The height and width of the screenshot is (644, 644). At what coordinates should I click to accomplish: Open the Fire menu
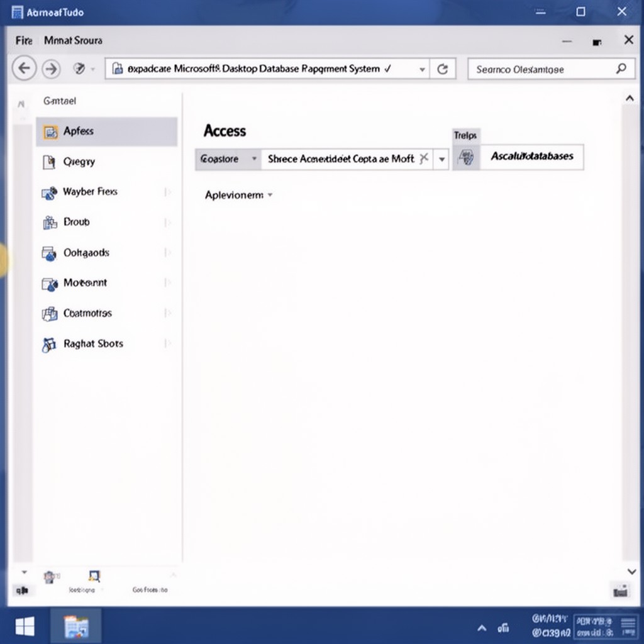pos(24,41)
